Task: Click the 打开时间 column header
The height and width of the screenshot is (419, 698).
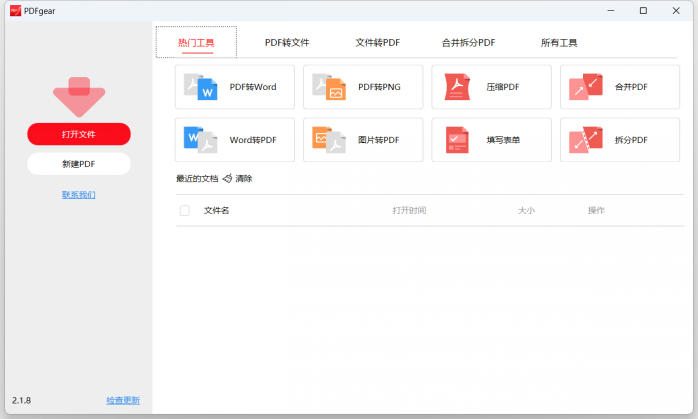Action: coord(409,210)
